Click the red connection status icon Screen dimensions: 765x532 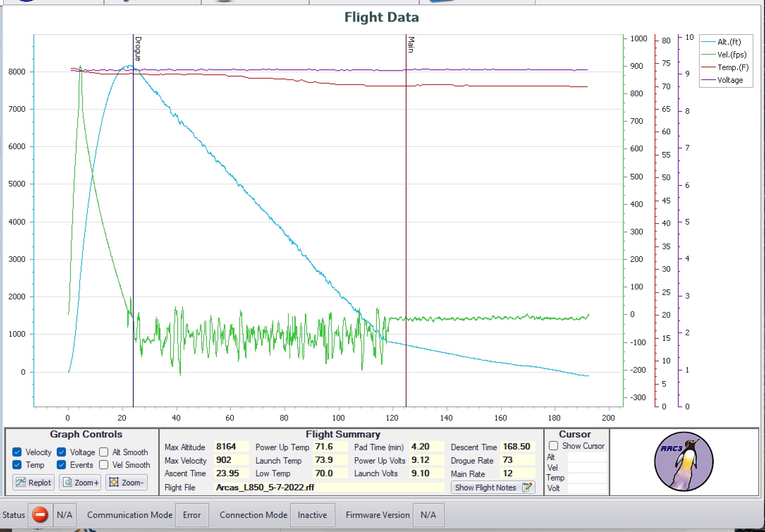point(40,515)
